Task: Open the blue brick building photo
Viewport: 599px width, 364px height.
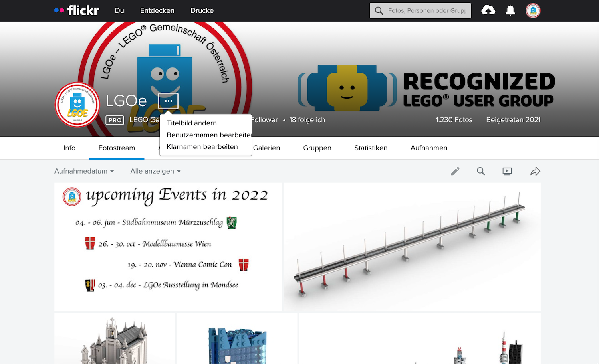Action: pos(237,338)
